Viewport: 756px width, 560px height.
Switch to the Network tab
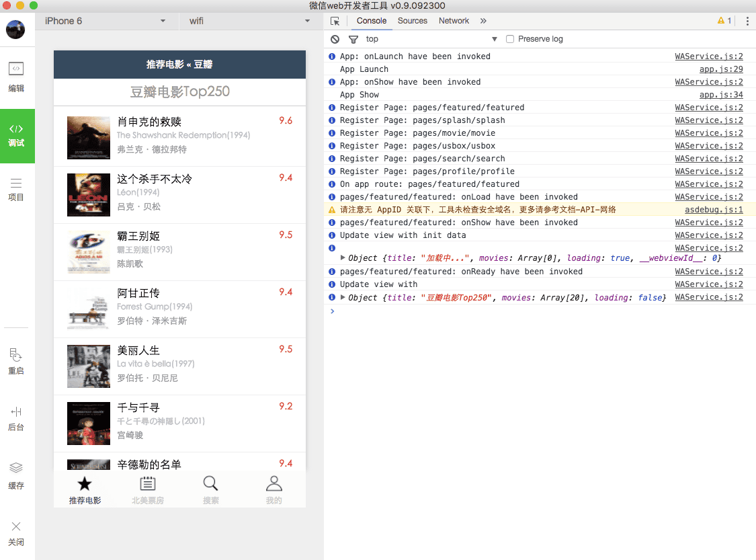pos(454,21)
